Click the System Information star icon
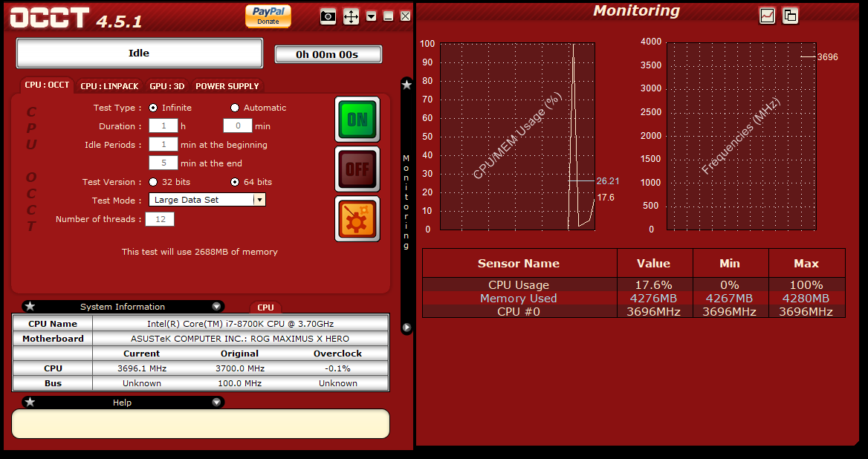The image size is (868, 459). [30, 306]
